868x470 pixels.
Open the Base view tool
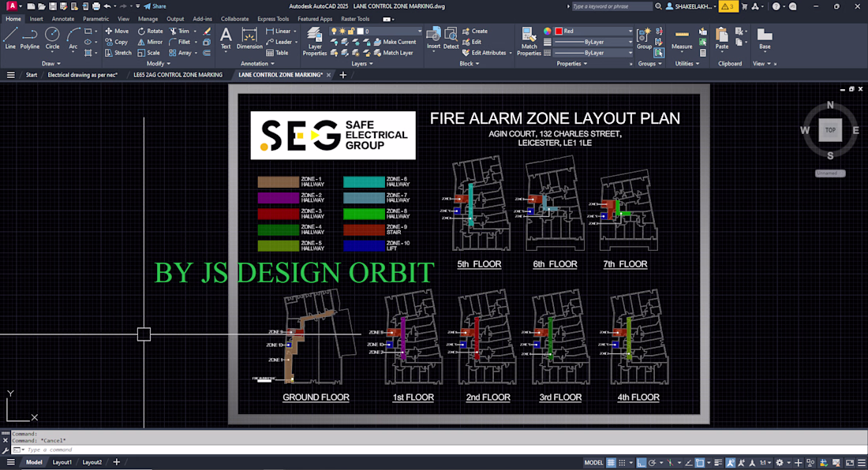pos(765,39)
